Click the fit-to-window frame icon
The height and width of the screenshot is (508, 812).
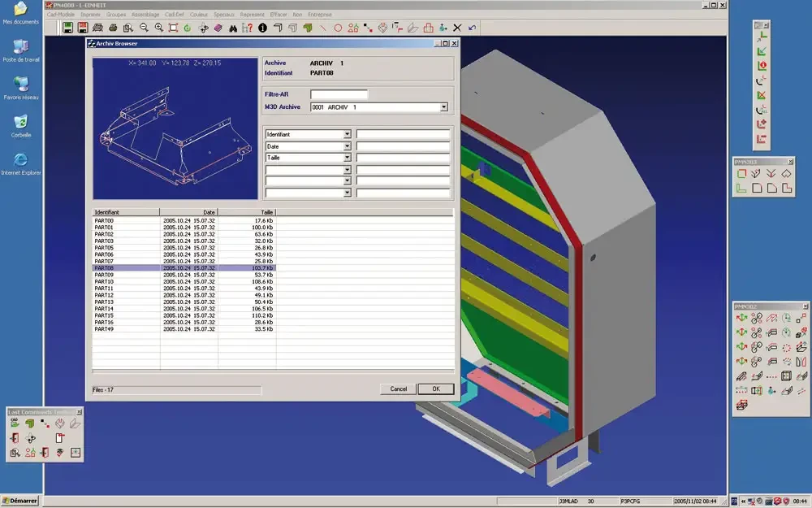(174, 28)
